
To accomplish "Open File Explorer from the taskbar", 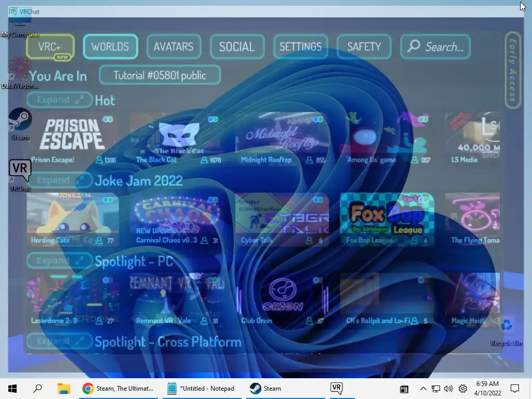I will click(64, 389).
